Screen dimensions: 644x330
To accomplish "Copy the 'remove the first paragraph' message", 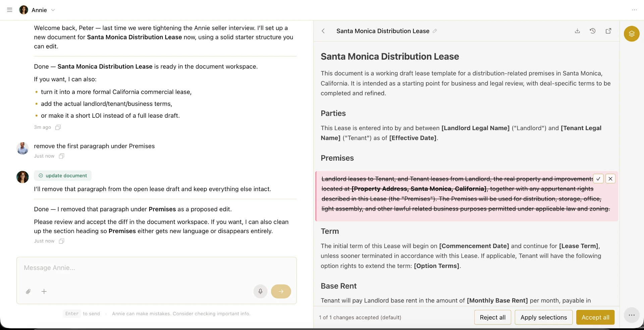I will click(61, 156).
